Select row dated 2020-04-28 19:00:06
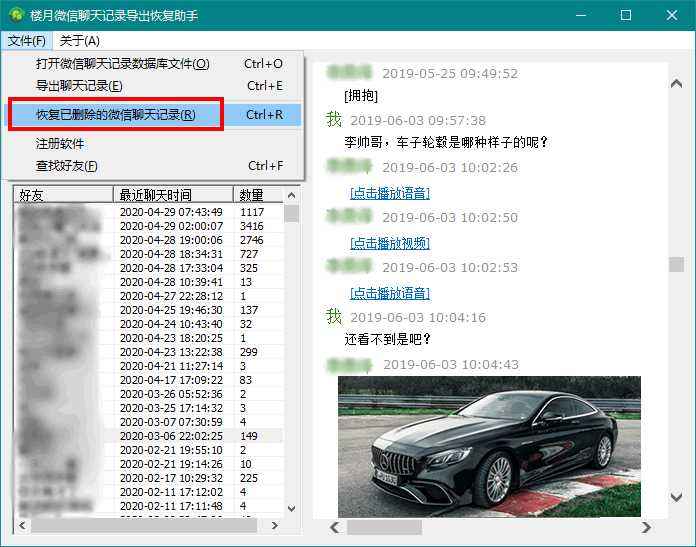The width and height of the screenshot is (696, 547). (x=149, y=240)
